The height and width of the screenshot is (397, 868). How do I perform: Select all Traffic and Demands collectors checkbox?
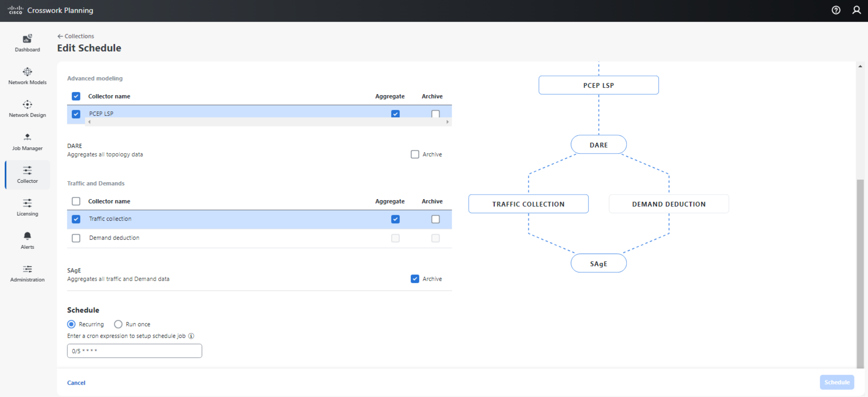(x=76, y=201)
